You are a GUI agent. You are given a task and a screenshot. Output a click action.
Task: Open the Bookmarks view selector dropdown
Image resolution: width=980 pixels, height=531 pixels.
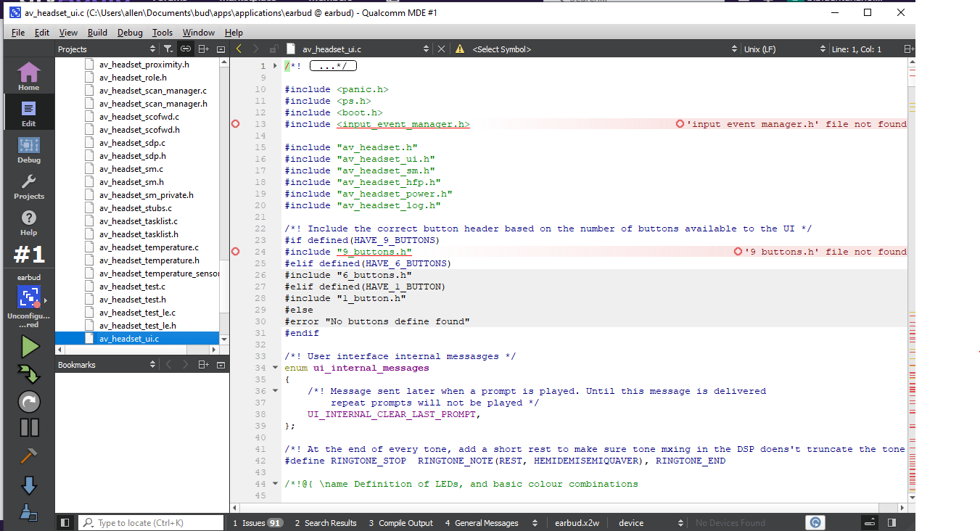[x=107, y=364]
